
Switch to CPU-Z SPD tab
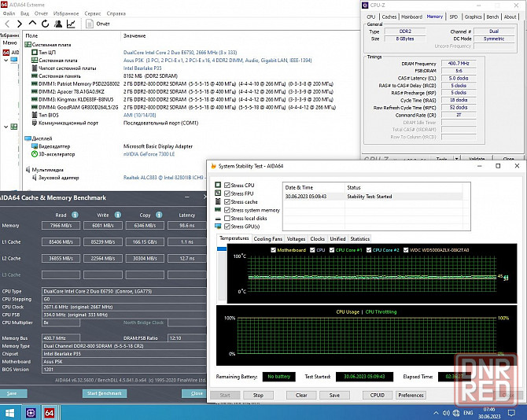[x=453, y=17]
